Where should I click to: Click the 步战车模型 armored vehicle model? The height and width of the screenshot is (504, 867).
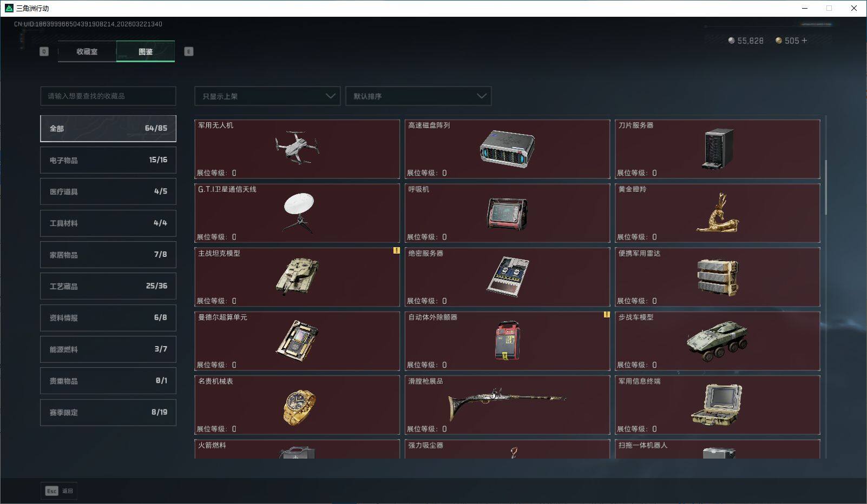point(718,341)
